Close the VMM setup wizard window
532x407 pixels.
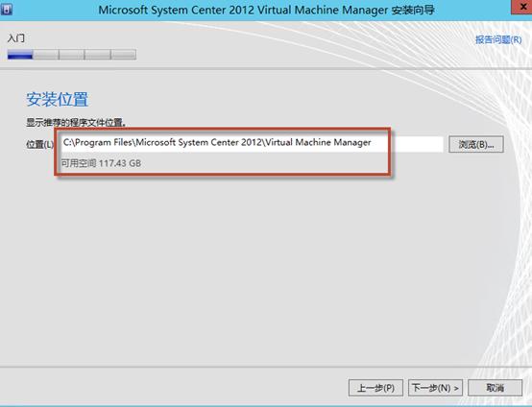[521, 7]
